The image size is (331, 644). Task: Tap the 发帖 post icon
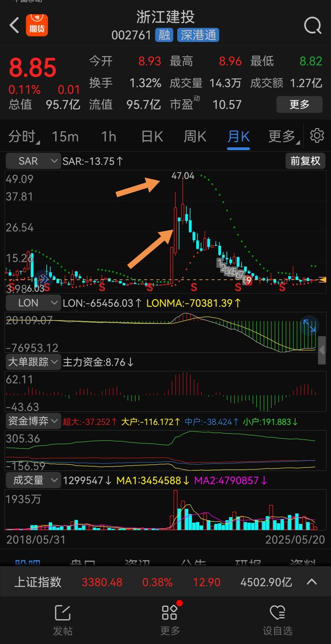[x=63, y=613]
